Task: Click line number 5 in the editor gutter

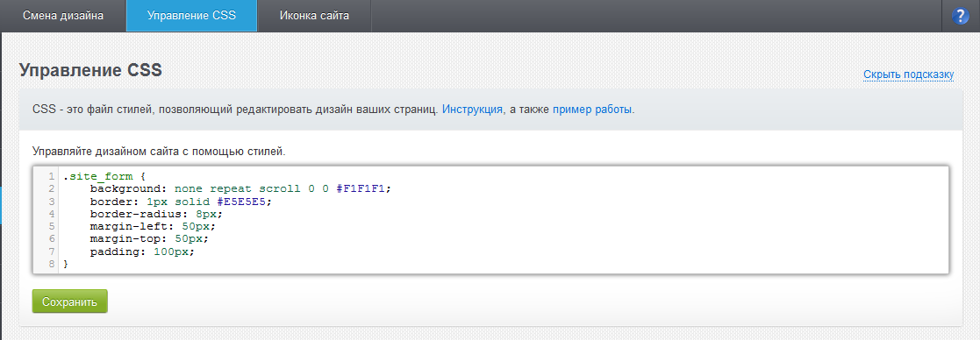Action: click(51, 226)
